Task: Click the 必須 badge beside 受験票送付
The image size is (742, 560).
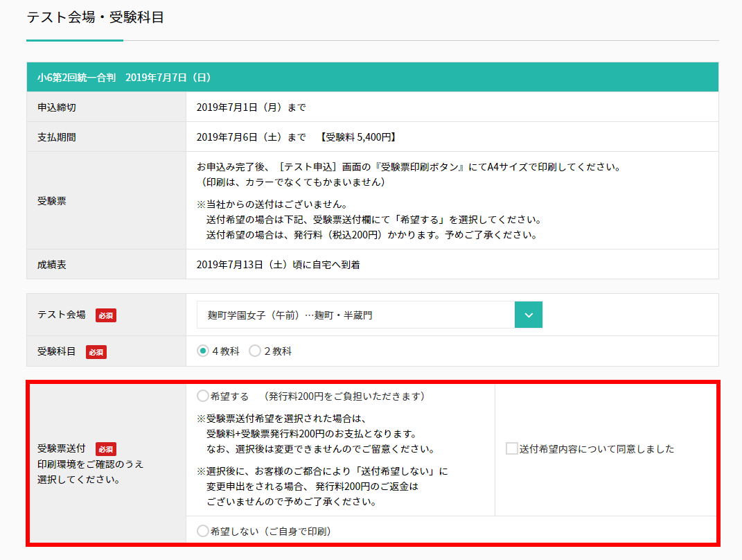Action: [106, 449]
